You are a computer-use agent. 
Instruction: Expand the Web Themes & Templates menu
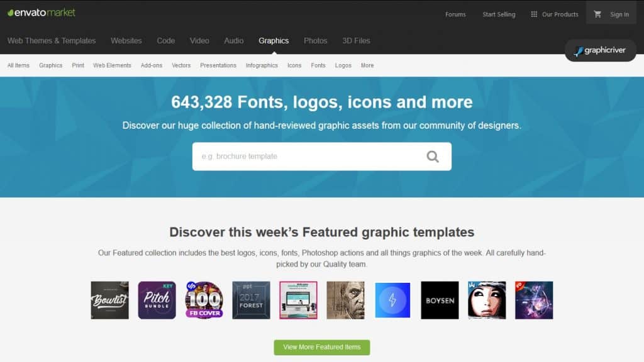pyautogui.click(x=52, y=41)
